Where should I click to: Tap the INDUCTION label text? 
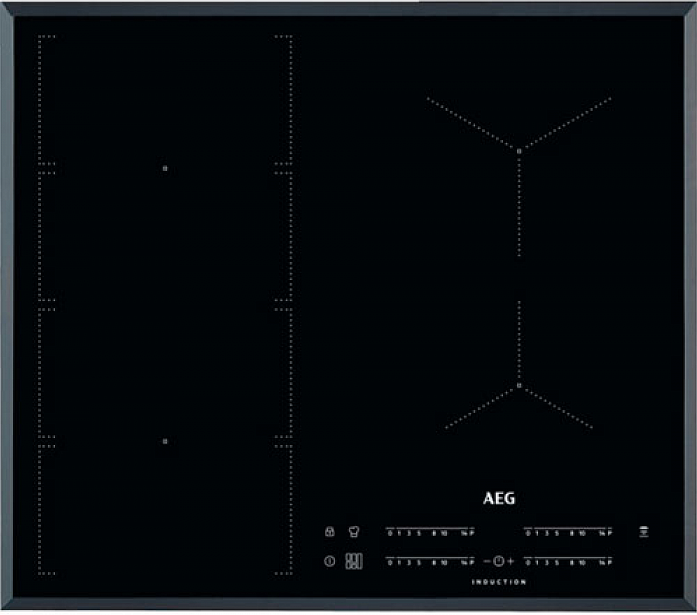pos(499,582)
